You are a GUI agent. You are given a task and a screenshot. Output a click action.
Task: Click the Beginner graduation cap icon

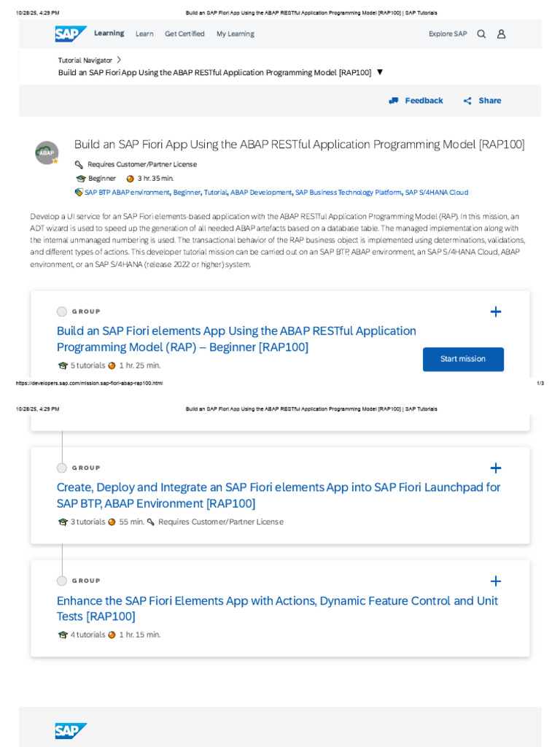[x=80, y=179]
